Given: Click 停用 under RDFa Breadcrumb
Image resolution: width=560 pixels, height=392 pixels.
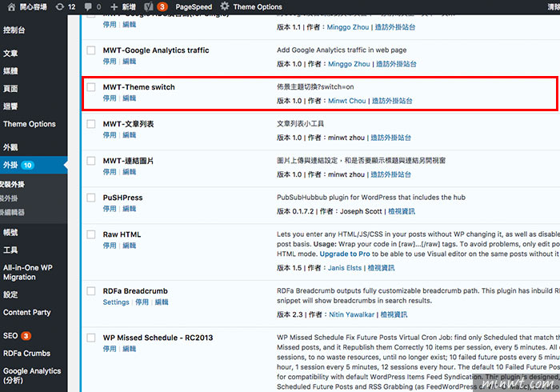Looking at the screenshot, I should tap(142, 302).
